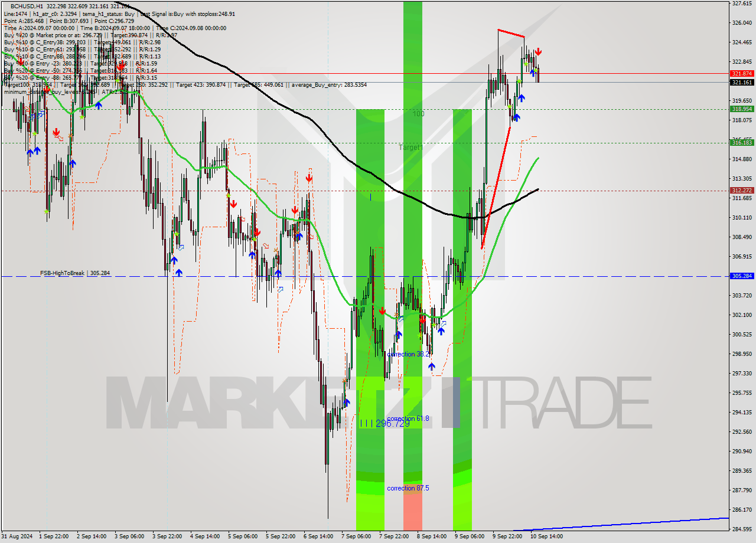The width and height of the screenshot is (756, 543).
Task: Click the '5 Sep 22:00' time axis label
Action: click(x=281, y=537)
